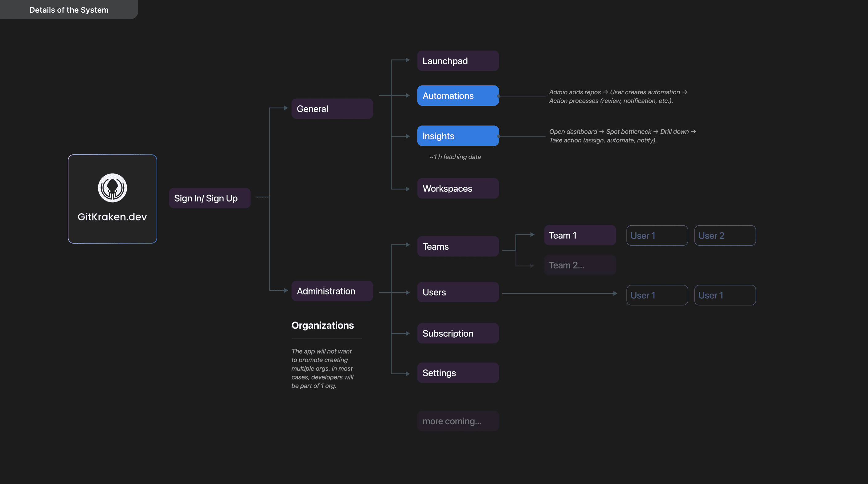Click the faded more coming... box

click(458, 421)
